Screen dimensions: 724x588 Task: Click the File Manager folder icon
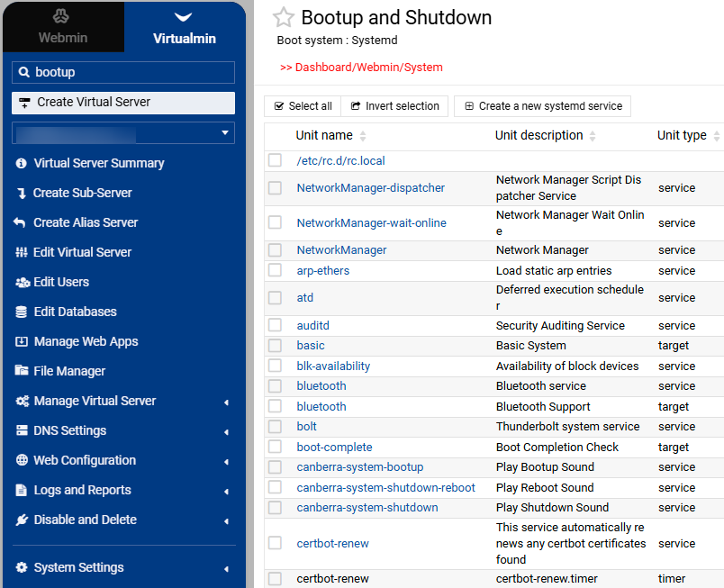[22, 371]
